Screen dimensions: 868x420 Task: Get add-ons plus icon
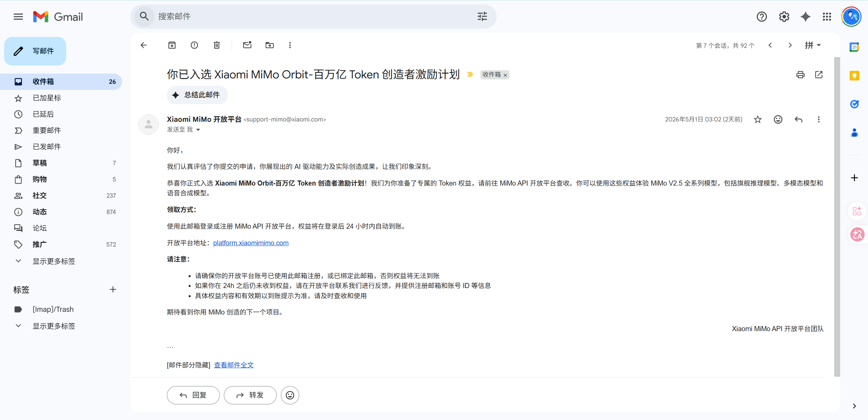(854, 178)
